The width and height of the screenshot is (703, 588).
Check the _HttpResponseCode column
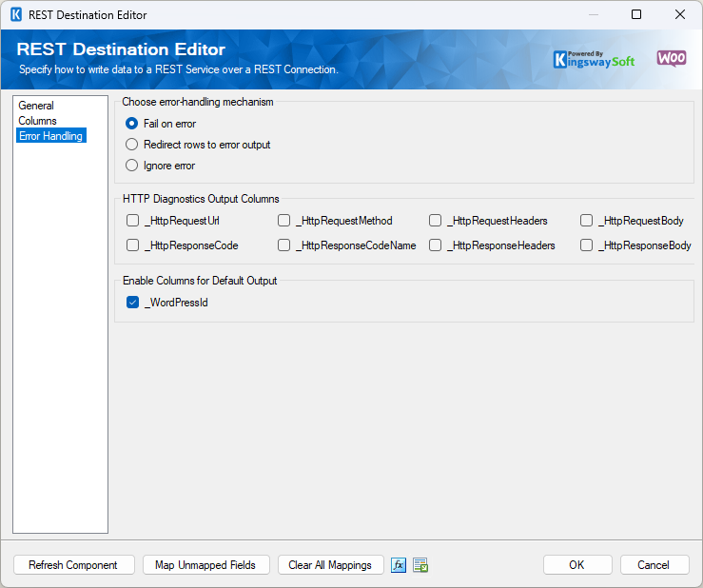(x=133, y=245)
